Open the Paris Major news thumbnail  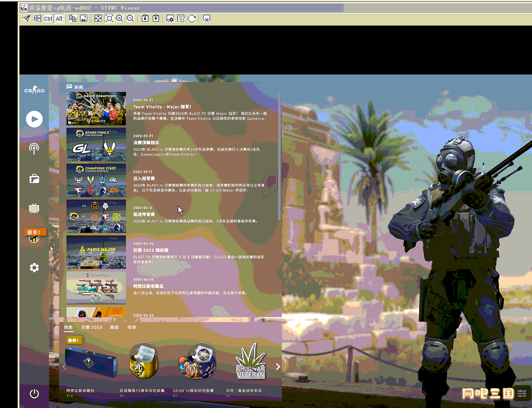[96, 252]
